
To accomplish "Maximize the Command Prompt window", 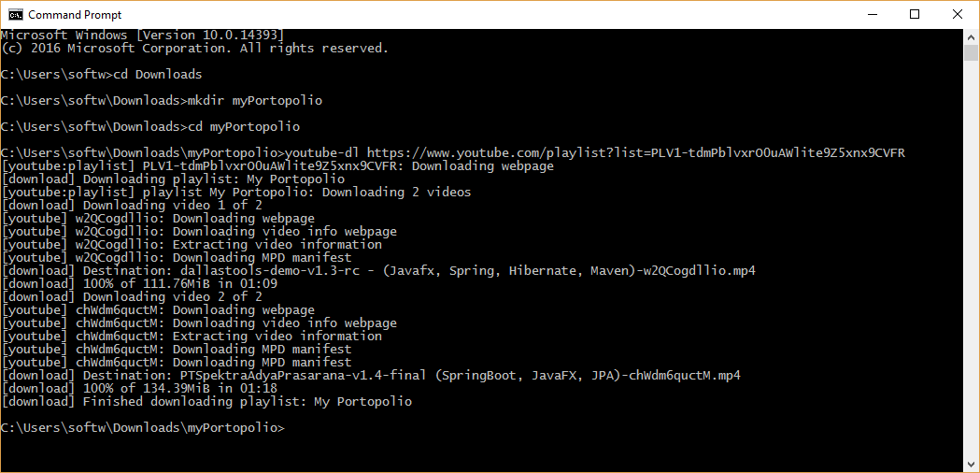I will pyautogui.click(x=915, y=14).
